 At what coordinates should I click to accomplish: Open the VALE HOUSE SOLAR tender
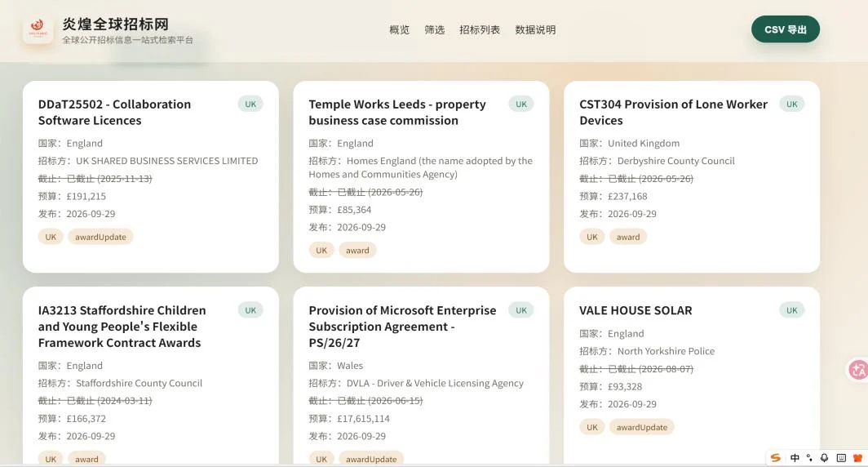coord(635,310)
